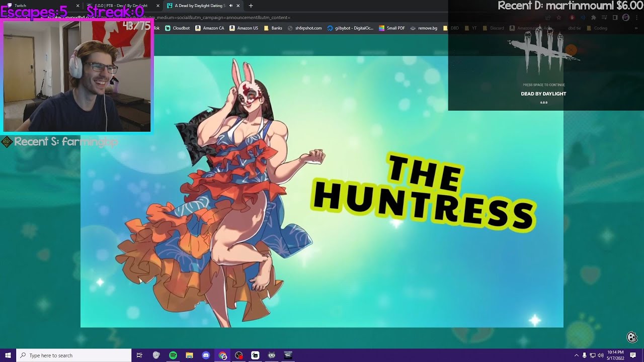The image size is (644, 362).
Task: Open the volume tray icon
Action: [600, 355]
